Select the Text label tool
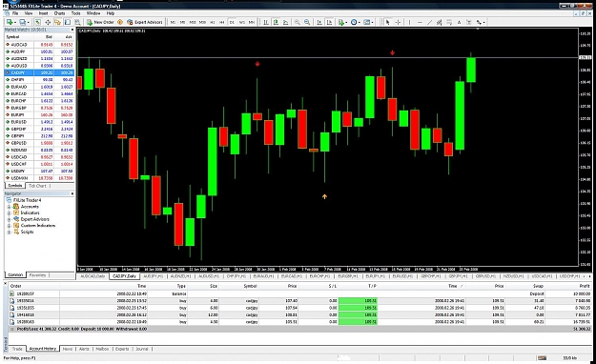596x364 pixels. click(460, 22)
